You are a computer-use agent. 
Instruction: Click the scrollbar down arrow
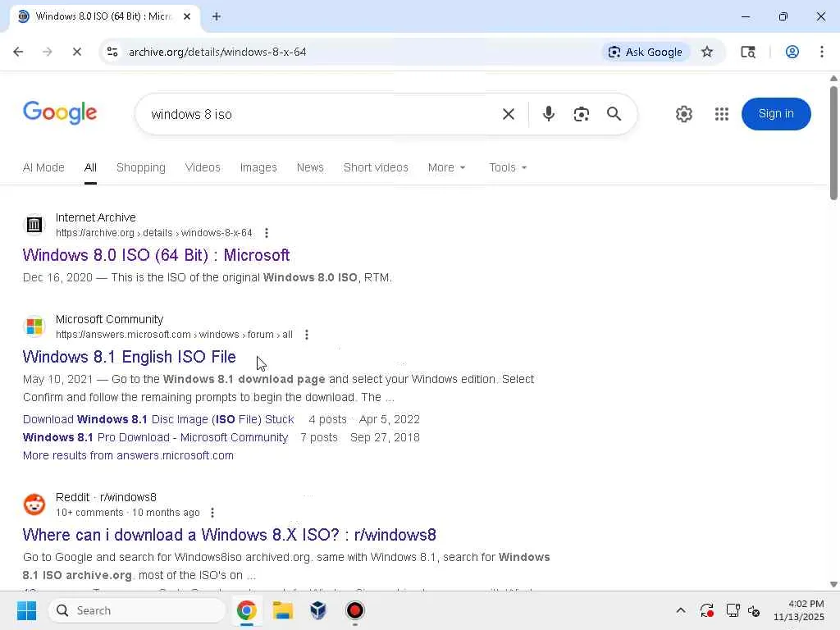click(833, 584)
